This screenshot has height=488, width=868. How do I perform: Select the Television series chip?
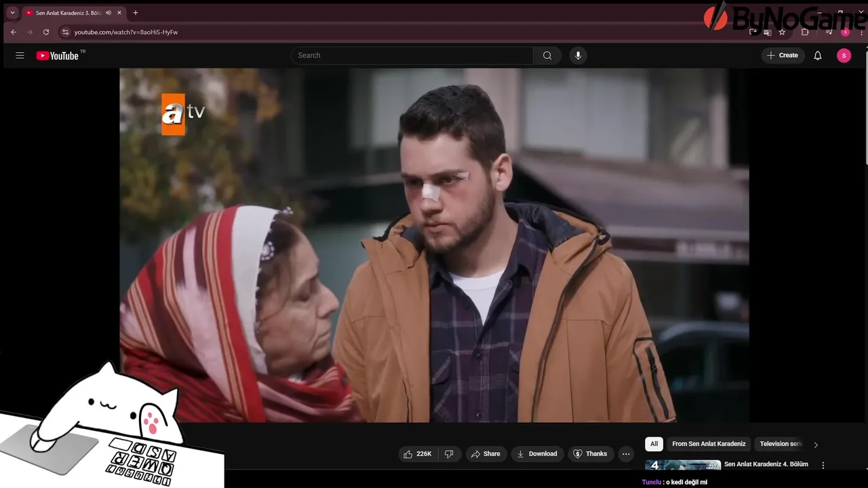pyautogui.click(x=780, y=444)
